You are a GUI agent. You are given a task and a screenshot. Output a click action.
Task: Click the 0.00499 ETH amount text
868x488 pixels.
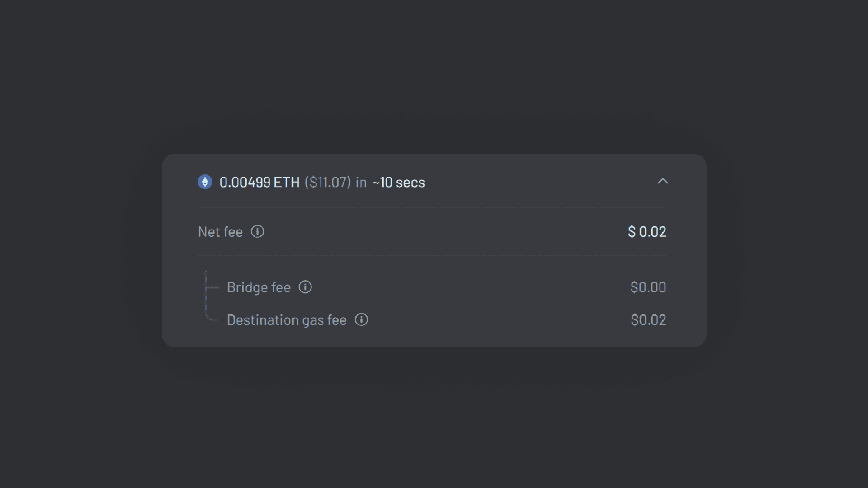click(x=259, y=183)
